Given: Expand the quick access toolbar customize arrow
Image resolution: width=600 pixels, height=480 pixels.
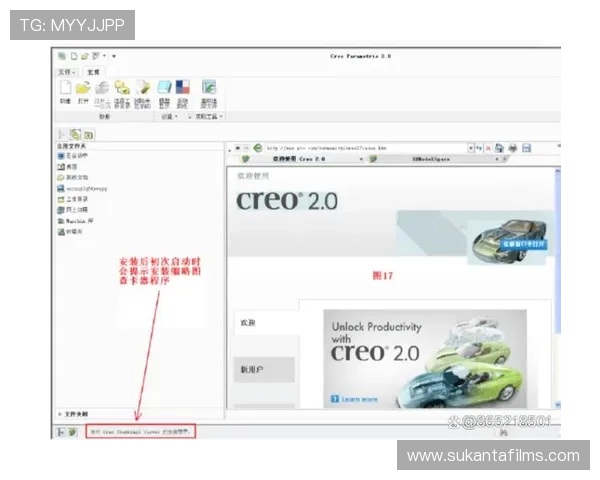Looking at the screenshot, I should coord(114,56).
